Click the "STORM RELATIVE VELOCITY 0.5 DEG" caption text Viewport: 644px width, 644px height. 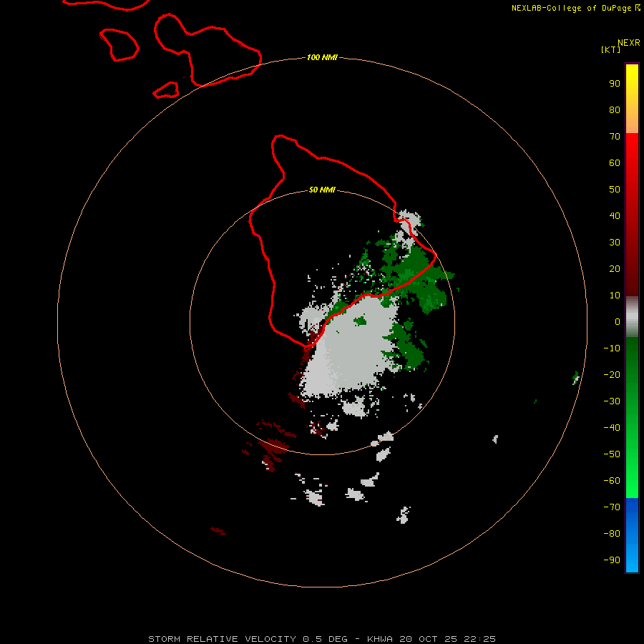tap(248, 639)
